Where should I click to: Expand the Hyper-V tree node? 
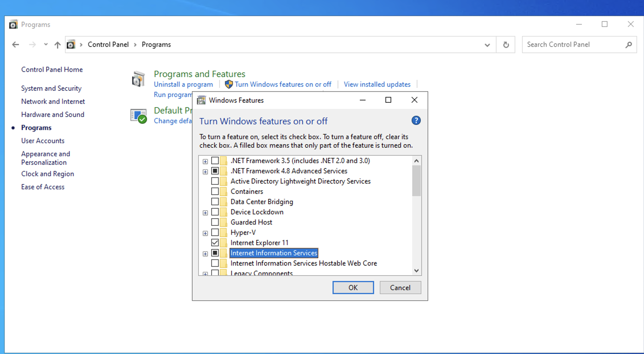205,233
